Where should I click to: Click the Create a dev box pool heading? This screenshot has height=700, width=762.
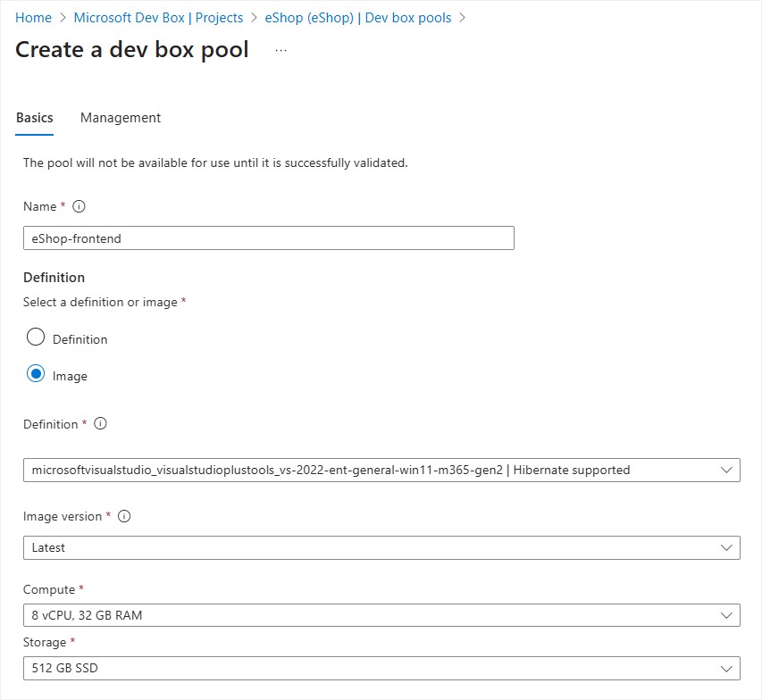point(132,50)
